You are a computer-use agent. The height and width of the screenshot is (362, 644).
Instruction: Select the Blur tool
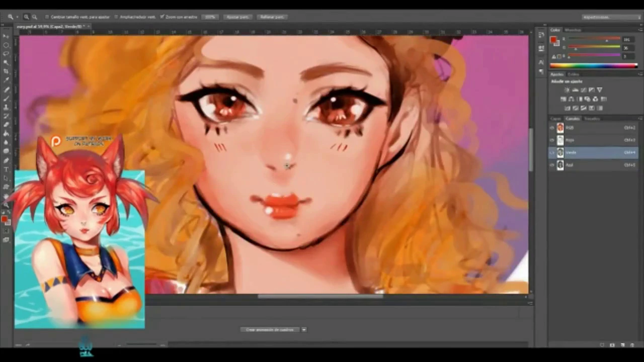(x=6, y=142)
